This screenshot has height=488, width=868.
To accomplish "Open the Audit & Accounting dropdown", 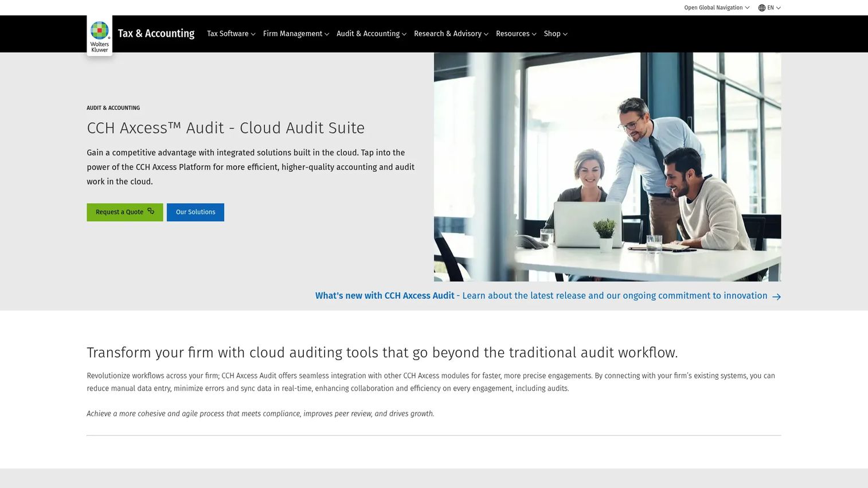I will 372,34.
